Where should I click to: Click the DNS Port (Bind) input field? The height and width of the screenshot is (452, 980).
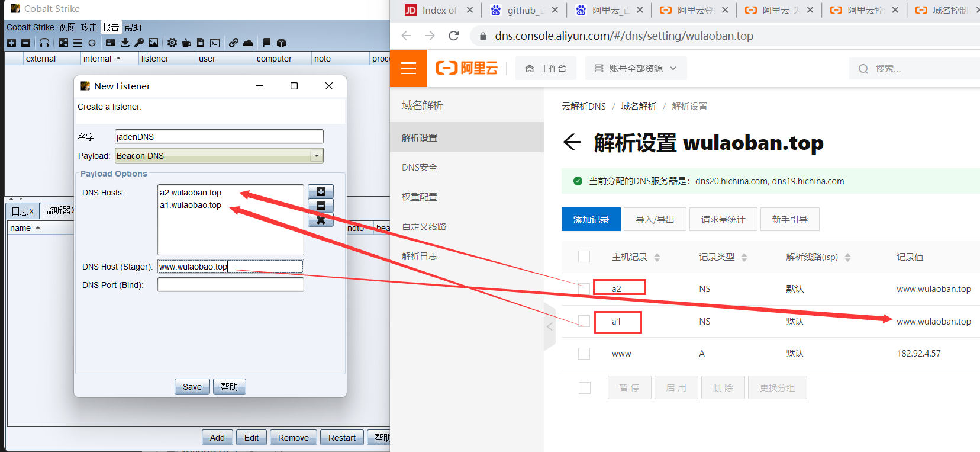tap(231, 285)
